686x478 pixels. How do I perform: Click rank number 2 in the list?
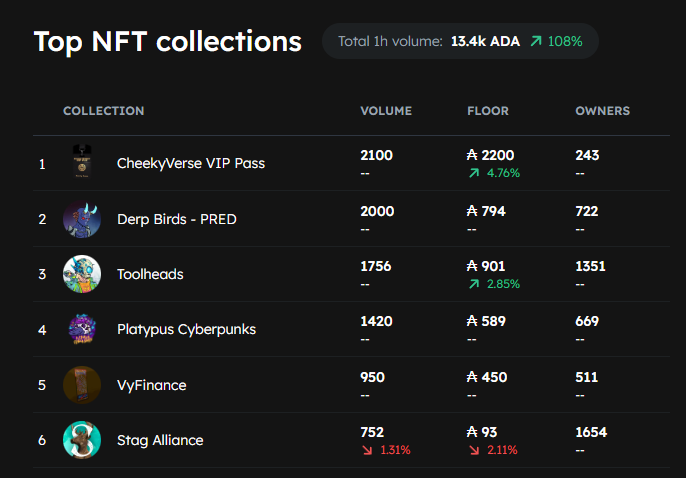[42, 219]
